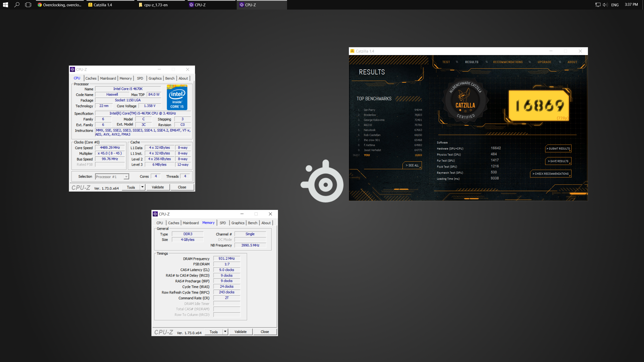644x362 pixels.
Task: Open the Windows Start menu
Action: coord(6,5)
